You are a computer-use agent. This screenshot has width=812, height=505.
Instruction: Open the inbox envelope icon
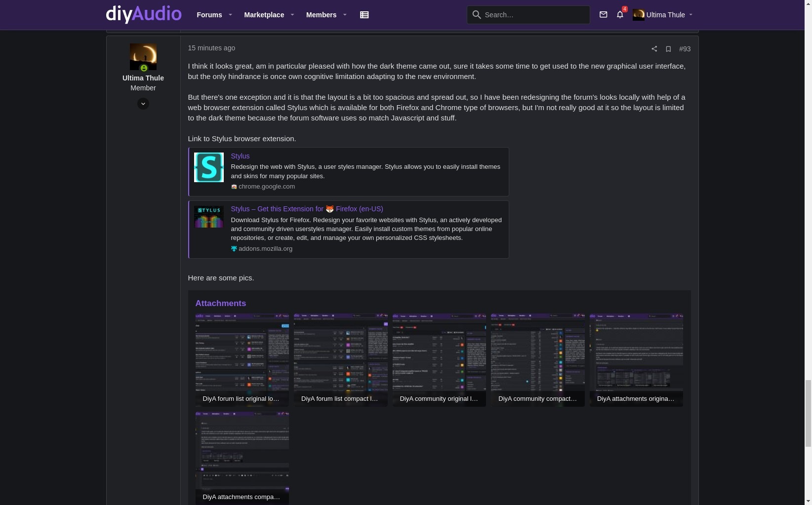(x=603, y=15)
